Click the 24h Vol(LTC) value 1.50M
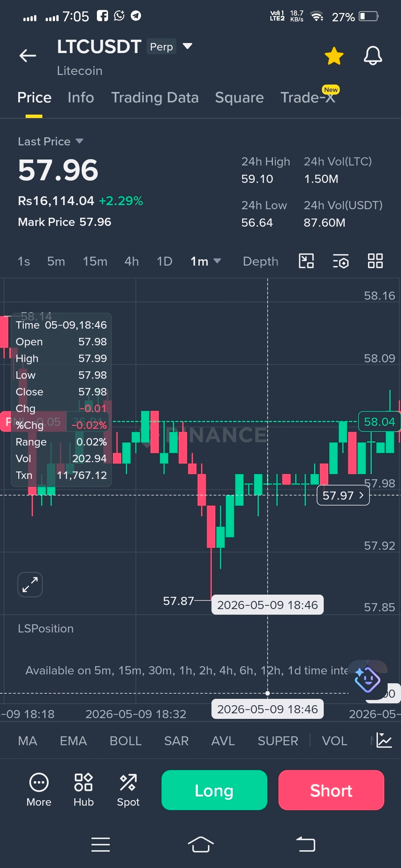Image resolution: width=401 pixels, height=868 pixels. pyautogui.click(x=321, y=179)
